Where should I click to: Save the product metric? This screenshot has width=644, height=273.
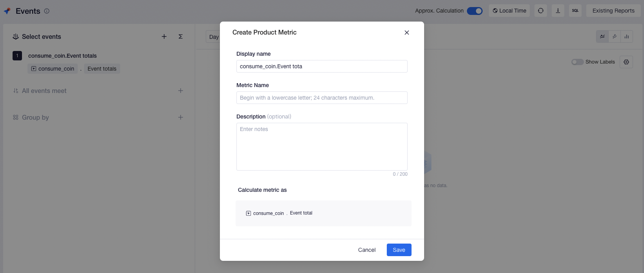[x=399, y=250]
